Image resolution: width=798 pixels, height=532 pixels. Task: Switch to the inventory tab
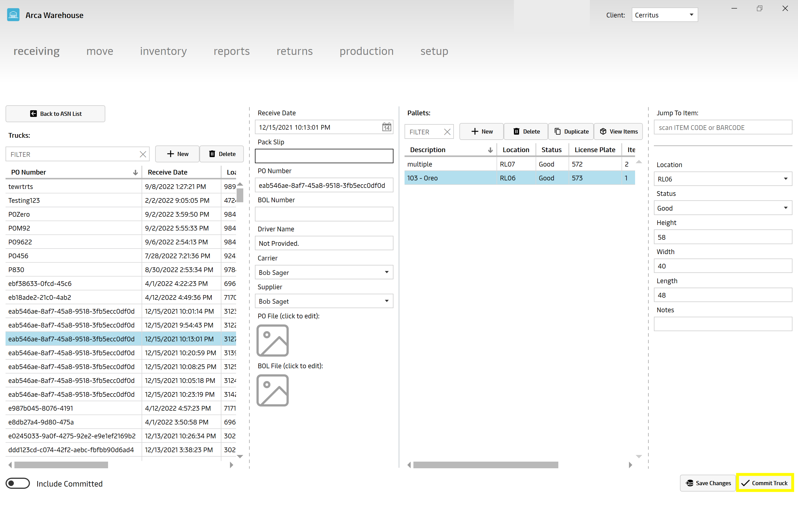(163, 51)
